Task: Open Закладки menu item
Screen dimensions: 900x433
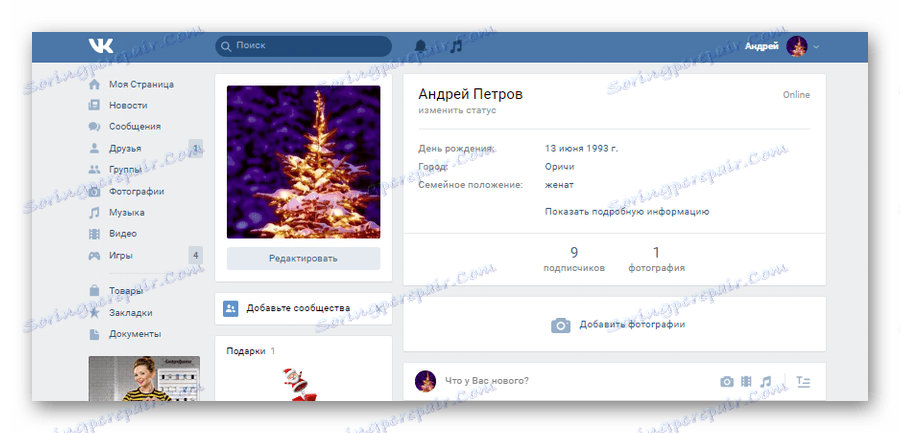Action: (131, 312)
